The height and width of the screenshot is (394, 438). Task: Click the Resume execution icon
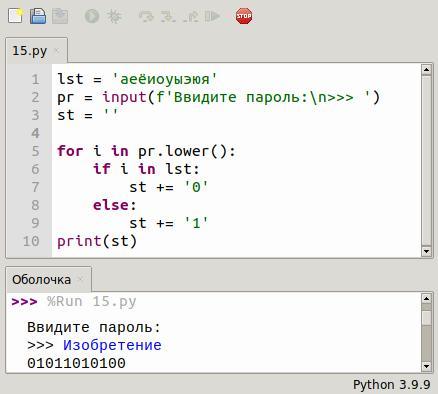pos(212,16)
